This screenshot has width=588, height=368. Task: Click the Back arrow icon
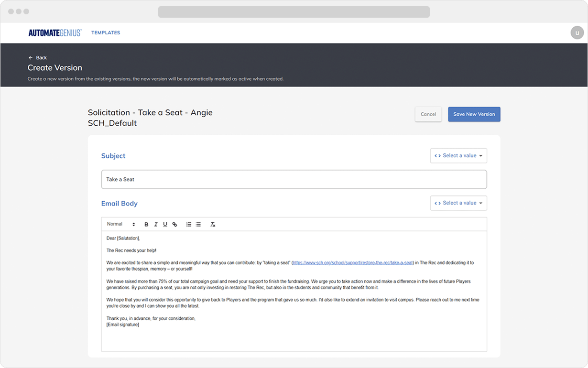(31, 58)
